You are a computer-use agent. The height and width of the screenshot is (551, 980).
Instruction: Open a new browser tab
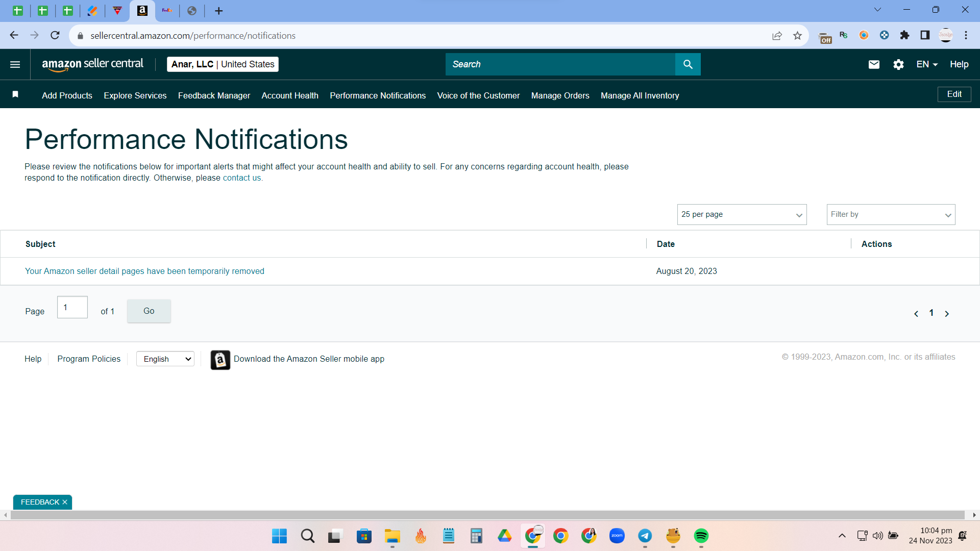pos(219,11)
